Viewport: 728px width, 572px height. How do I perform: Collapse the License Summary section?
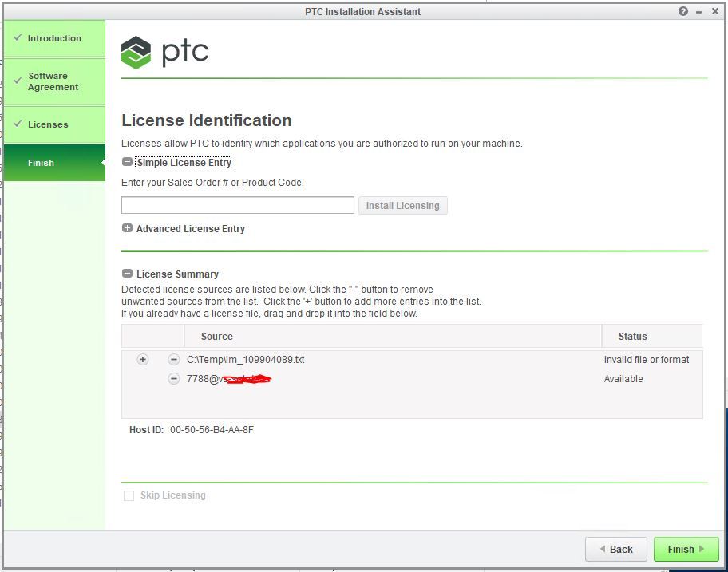[x=127, y=274]
